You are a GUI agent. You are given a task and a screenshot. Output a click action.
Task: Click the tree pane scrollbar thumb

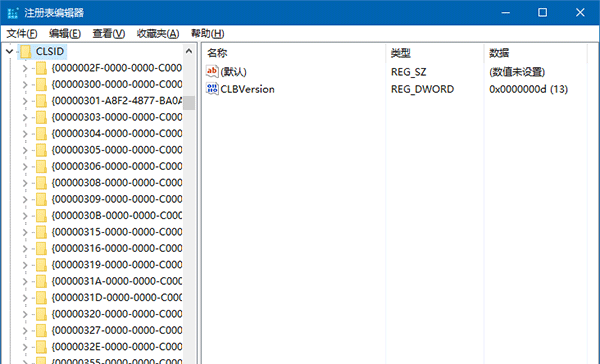coord(189,103)
